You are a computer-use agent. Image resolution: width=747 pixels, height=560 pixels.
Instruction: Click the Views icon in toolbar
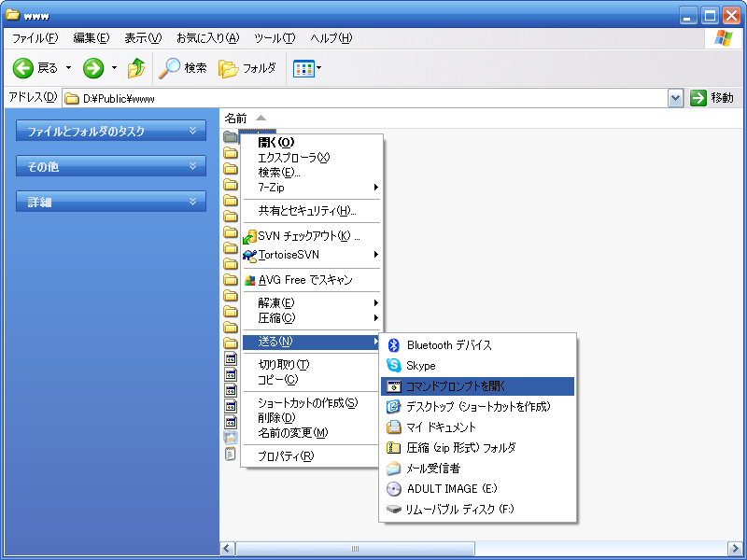[x=303, y=68]
